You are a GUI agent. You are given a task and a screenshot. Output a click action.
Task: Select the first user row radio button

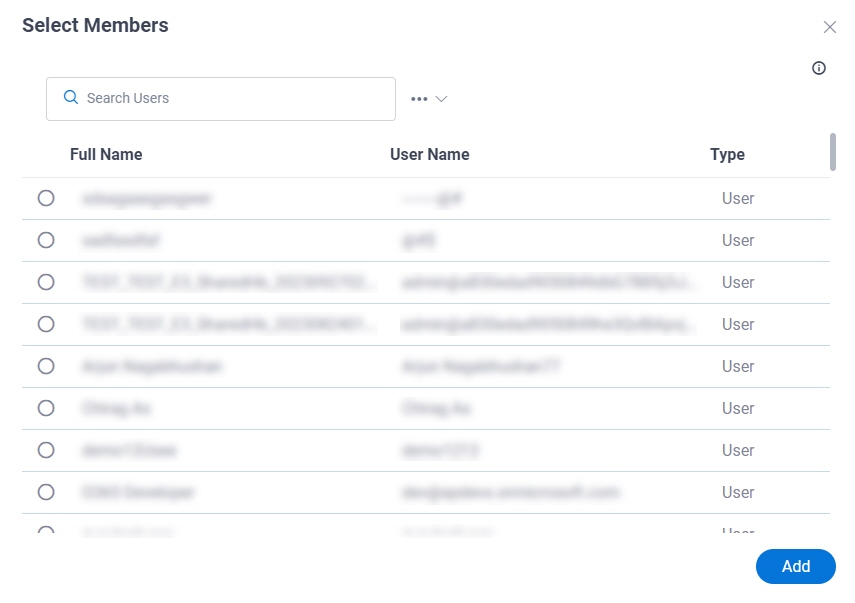point(46,198)
